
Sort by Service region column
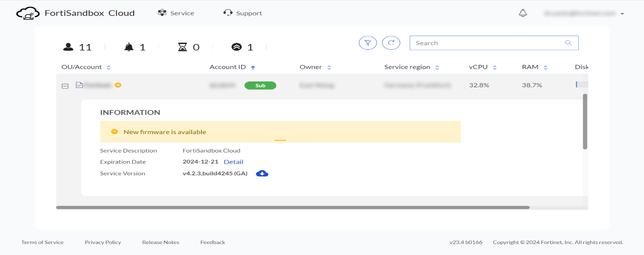tap(437, 68)
